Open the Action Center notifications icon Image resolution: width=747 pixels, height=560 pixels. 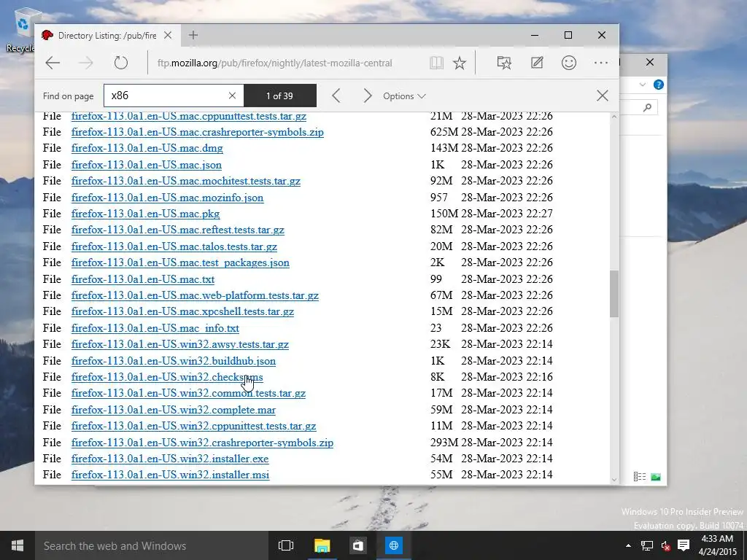pos(684,545)
